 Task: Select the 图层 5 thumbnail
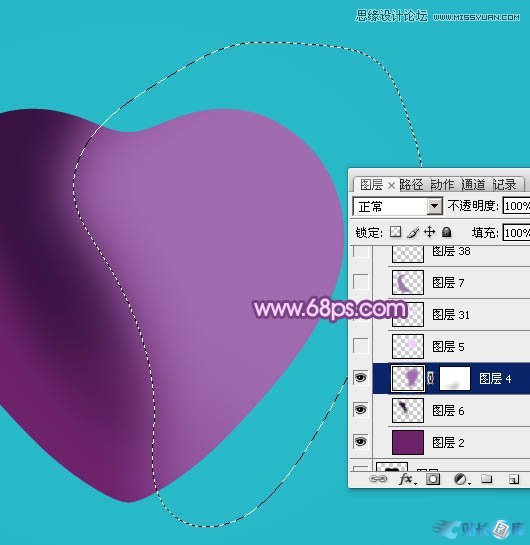[408, 346]
